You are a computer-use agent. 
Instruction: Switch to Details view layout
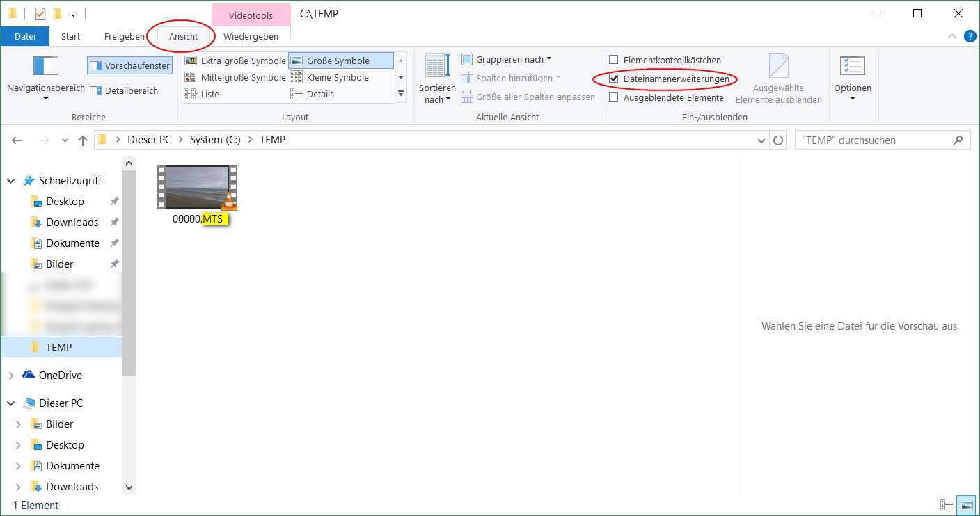pyautogui.click(x=320, y=94)
